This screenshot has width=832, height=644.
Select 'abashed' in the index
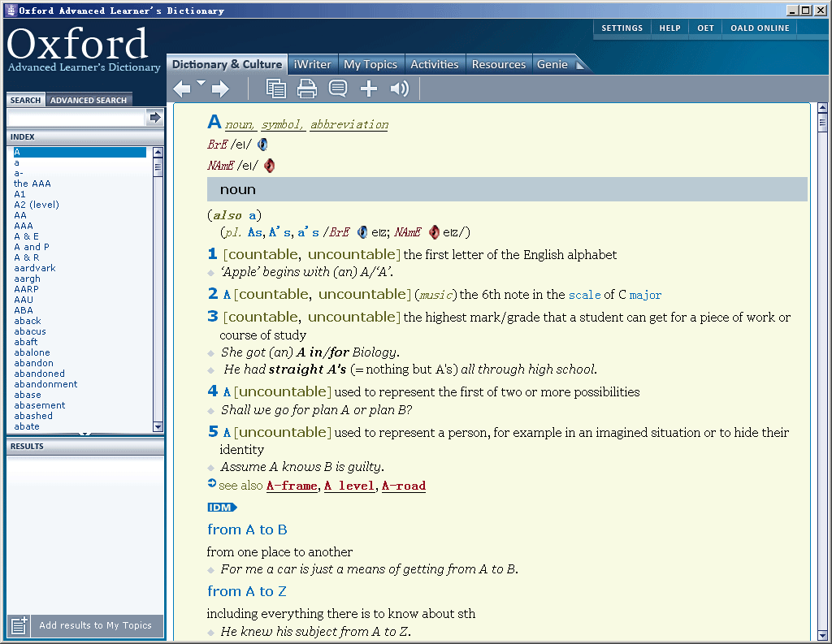(x=33, y=416)
